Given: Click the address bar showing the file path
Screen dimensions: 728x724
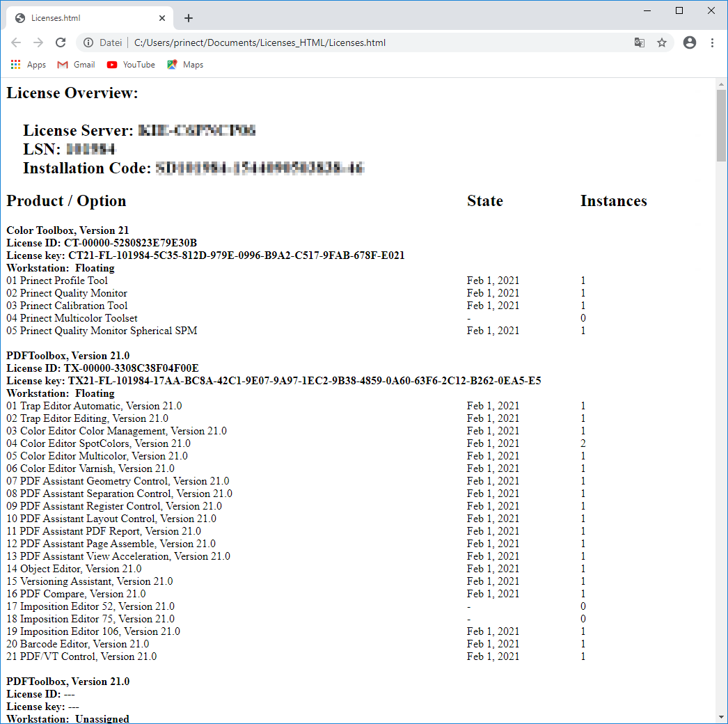Looking at the screenshot, I should pyautogui.click(x=278, y=42).
